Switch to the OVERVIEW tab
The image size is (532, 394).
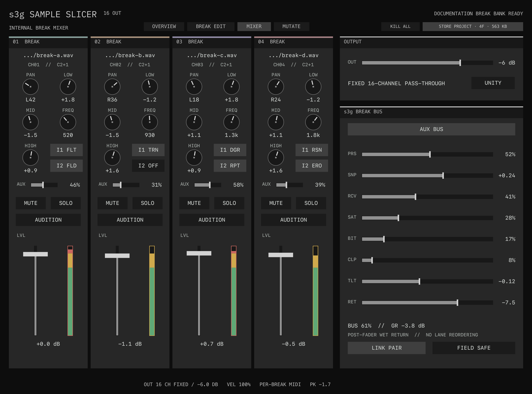pyautogui.click(x=164, y=26)
